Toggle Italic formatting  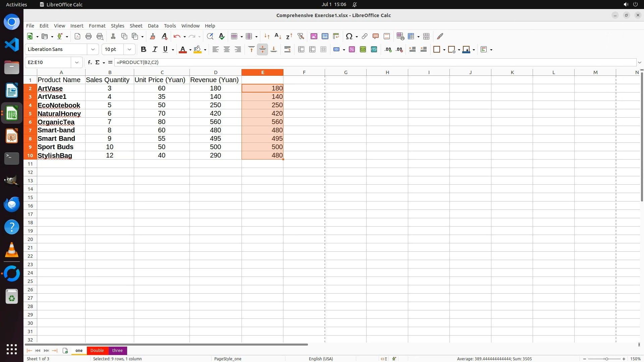tap(155, 49)
